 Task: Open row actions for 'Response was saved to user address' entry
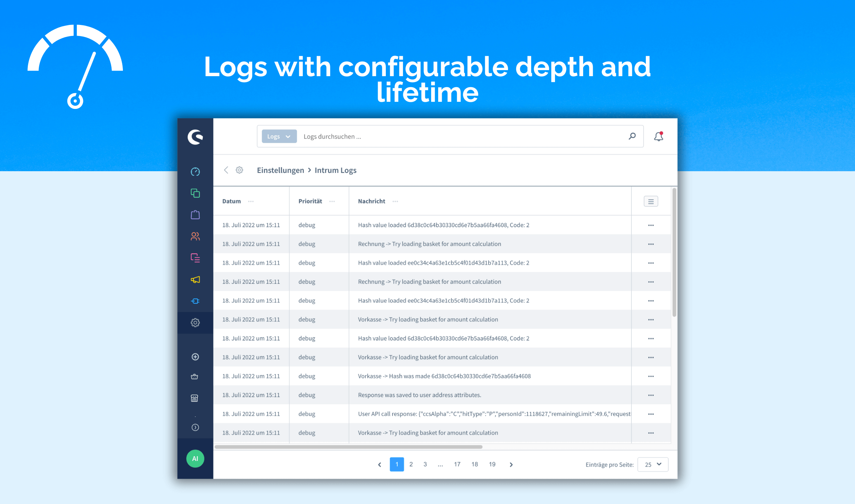651,395
